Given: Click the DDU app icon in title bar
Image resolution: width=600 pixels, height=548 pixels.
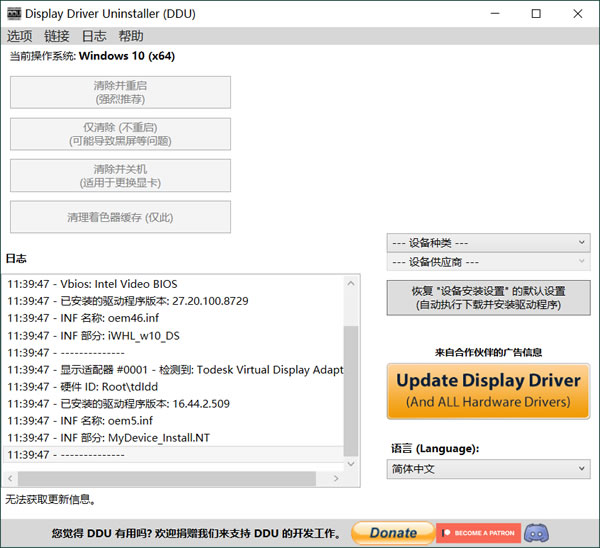Looking at the screenshot, I should click(x=12, y=14).
